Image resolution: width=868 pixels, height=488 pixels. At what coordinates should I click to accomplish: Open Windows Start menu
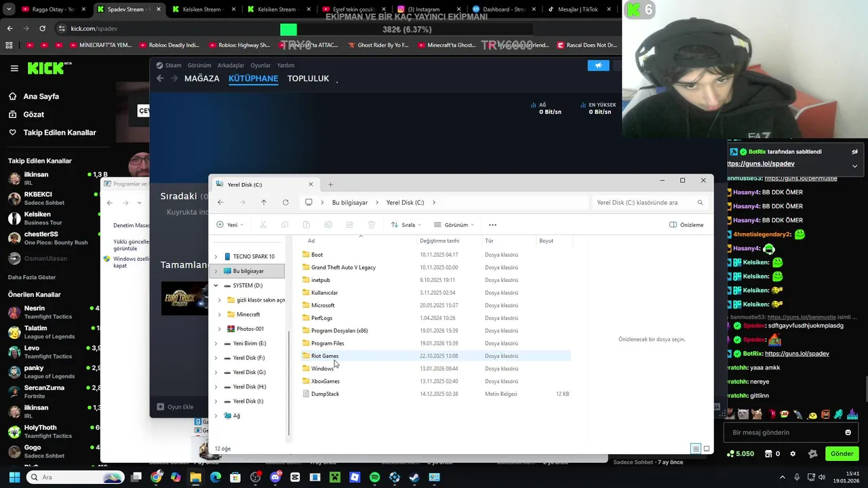[14, 477]
